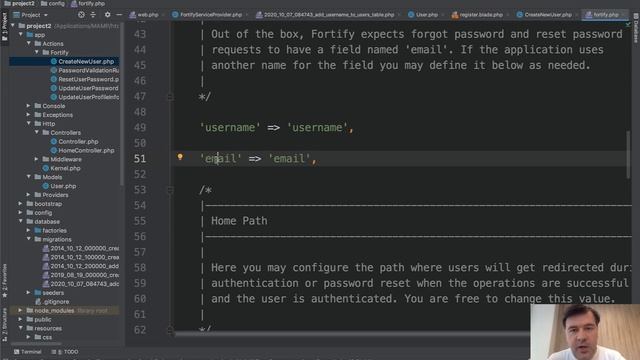The image size is (640, 360).
Task: Open the Terminal tool window
Action: click(28, 351)
